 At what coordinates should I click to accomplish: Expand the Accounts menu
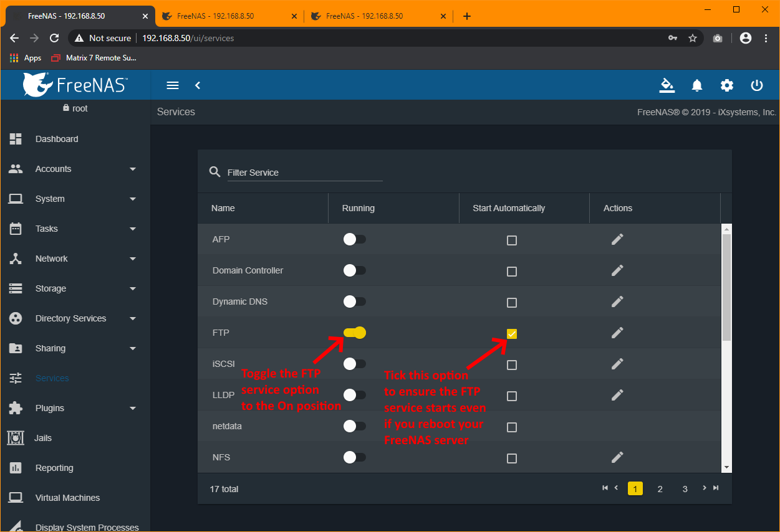click(75, 169)
